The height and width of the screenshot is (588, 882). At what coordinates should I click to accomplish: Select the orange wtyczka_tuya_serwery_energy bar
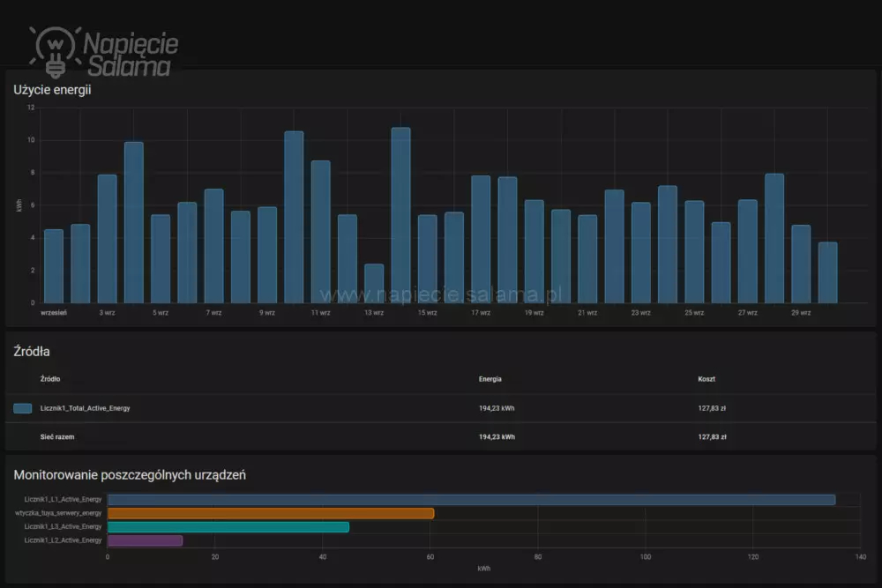271,513
